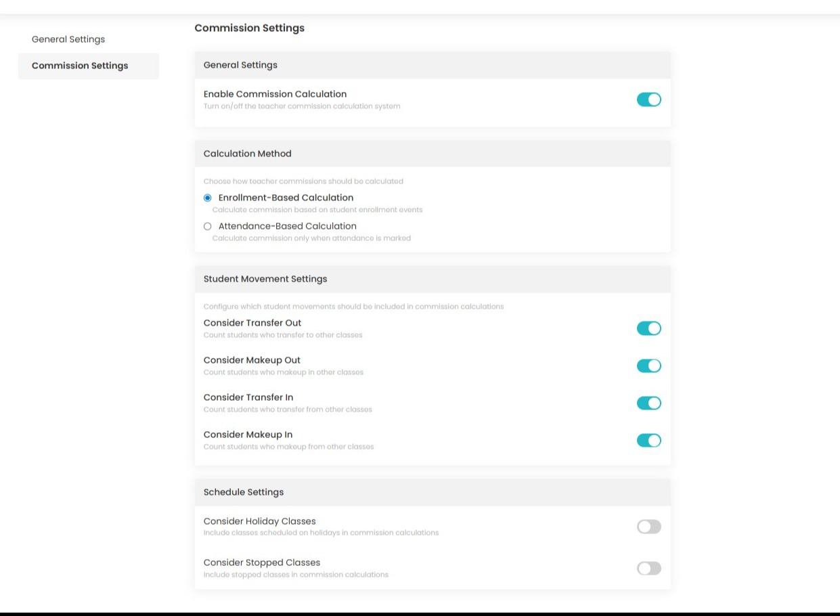The height and width of the screenshot is (616, 840).
Task: Click the "Configure which student movements" description
Action: (353, 307)
